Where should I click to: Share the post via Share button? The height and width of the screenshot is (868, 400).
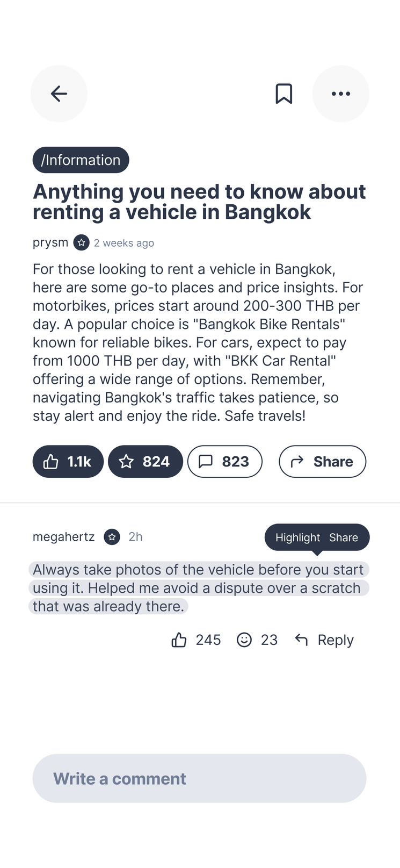pyautogui.click(x=322, y=462)
